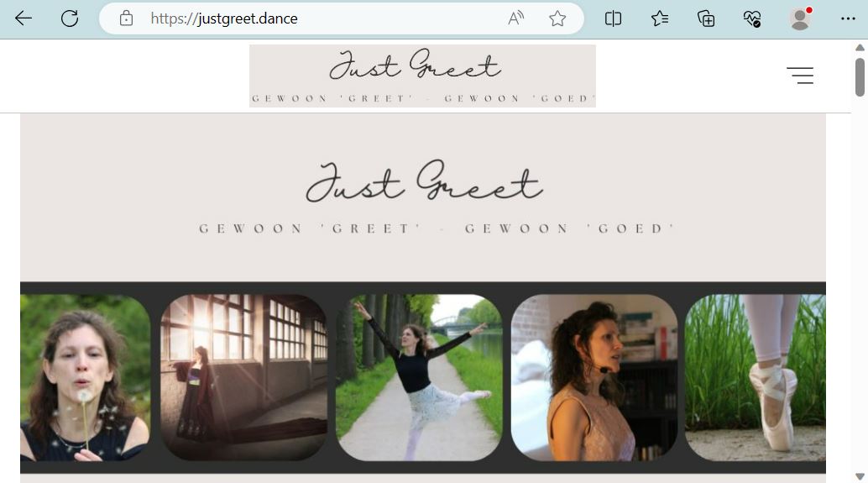Add this page to favorites with the star
The image size is (868, 483).
(557, 18)
